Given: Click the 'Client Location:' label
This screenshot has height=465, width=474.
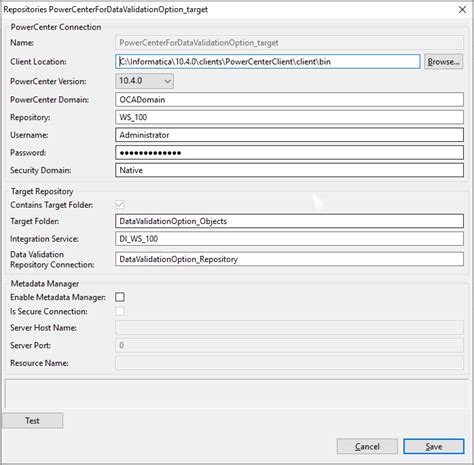Looking at the screenshot, I should (38, 62).
